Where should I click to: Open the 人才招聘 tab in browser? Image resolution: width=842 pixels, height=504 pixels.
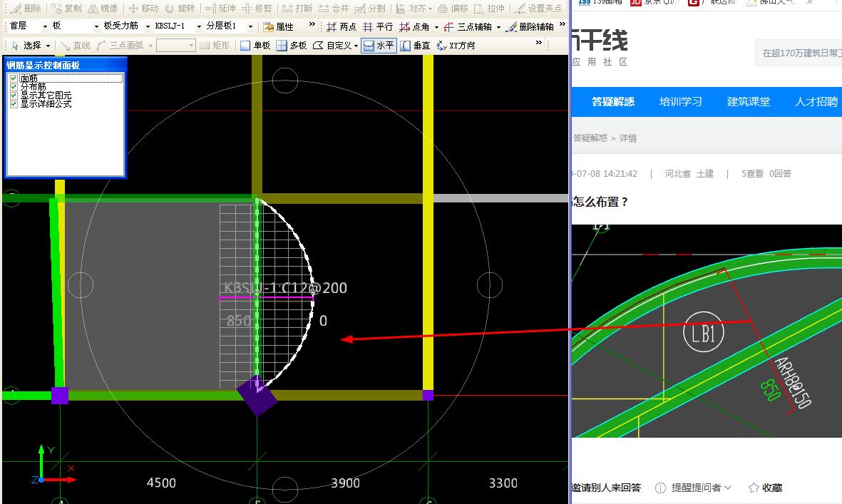pyautogui.click(x=816, y=101)
